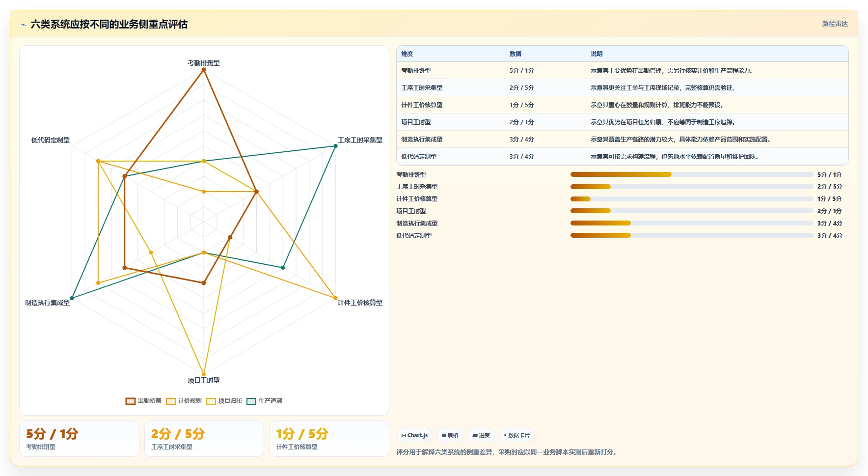868x476 pixels.
Task: Click the 计件工价核算型 radar axis label
Action: point(360,303)
